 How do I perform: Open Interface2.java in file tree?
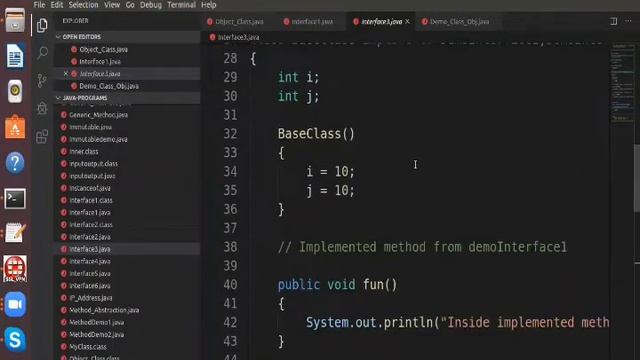(128, 237)
